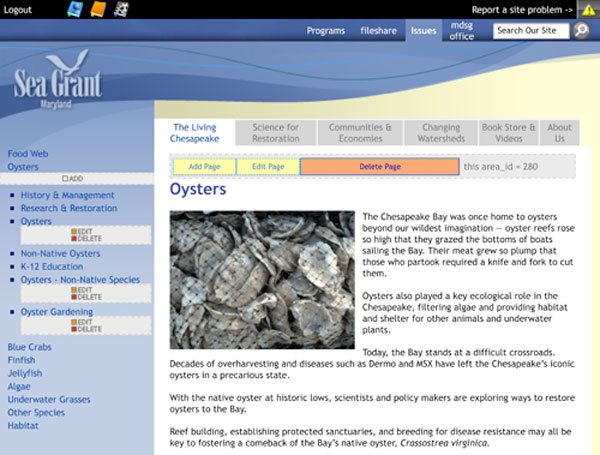Click the checkered flag icon in top bar
Viewport: 600px width, 455px height.
pyautogui.click(x=121, y=10)
